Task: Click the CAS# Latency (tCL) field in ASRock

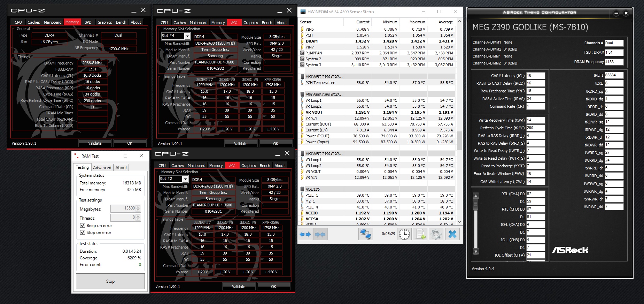Action: (x=536, y=76)
